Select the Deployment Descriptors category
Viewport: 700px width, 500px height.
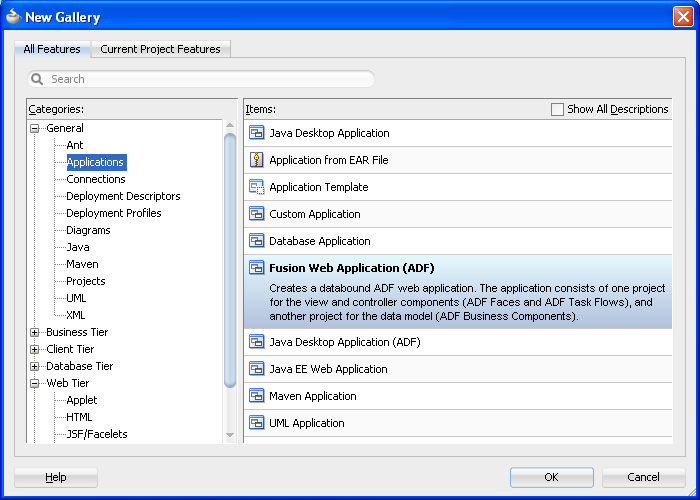[x=123, y=196]
